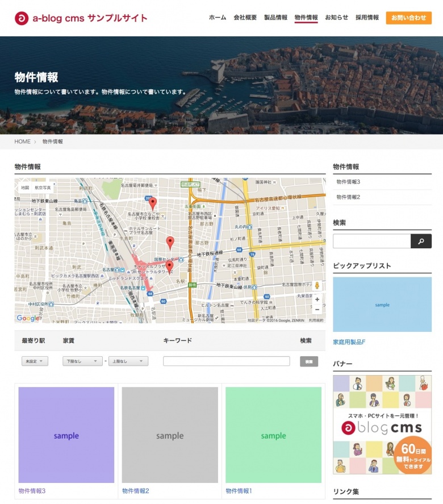
Task: Open the purple 物件情報3 sample thumbnail
Action: click(66, 435)
